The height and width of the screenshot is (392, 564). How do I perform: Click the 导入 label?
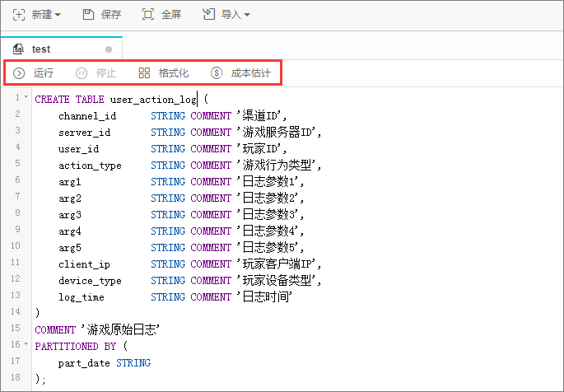[x=231, y=15]
